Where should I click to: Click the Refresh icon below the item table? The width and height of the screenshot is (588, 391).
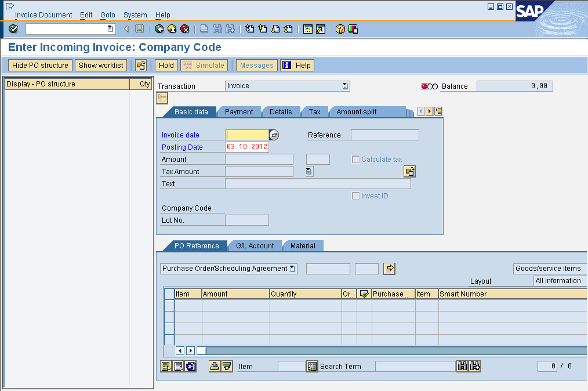pos(190,366)
